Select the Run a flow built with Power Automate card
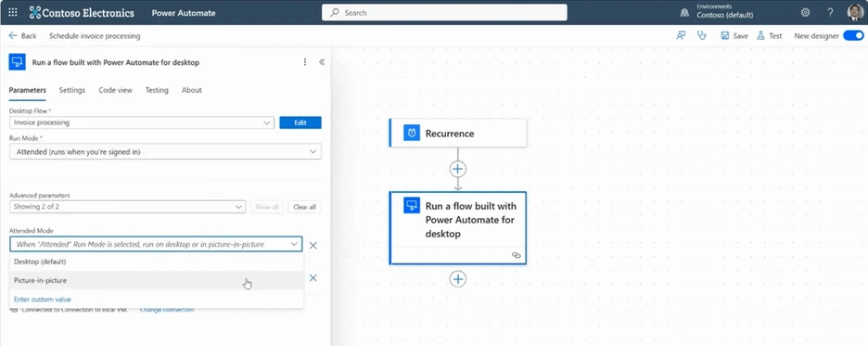Screen dimensions: 868x346 (x=458, y=228)
